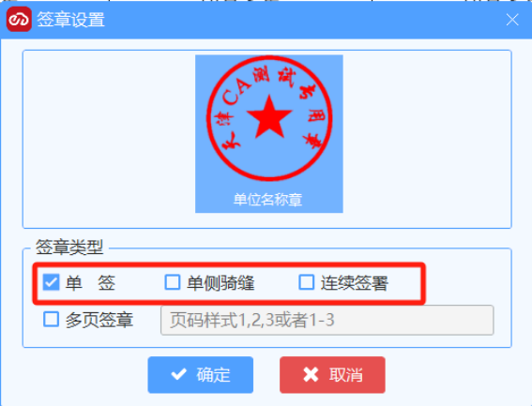Click the red star in seal center

(269, 117)
